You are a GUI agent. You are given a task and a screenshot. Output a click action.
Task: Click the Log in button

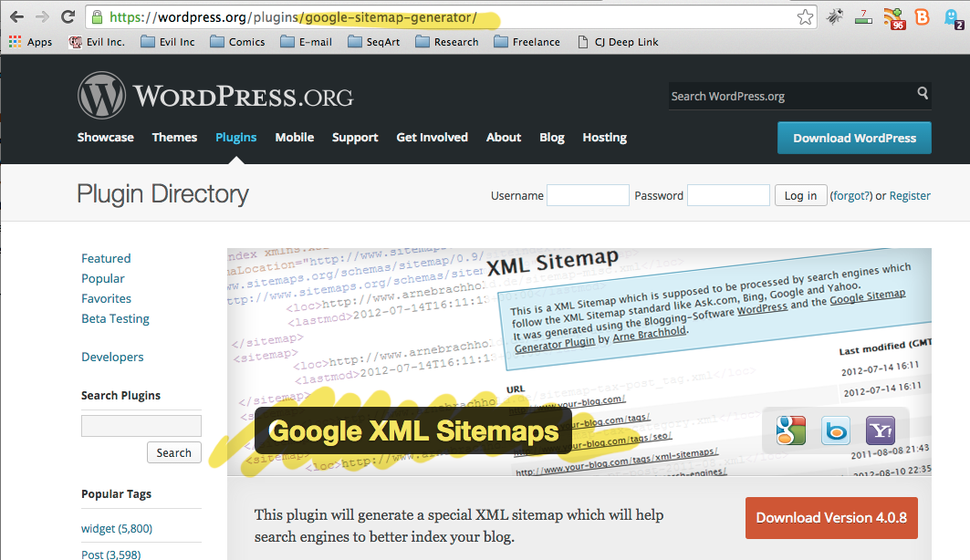tap(800, 195)
